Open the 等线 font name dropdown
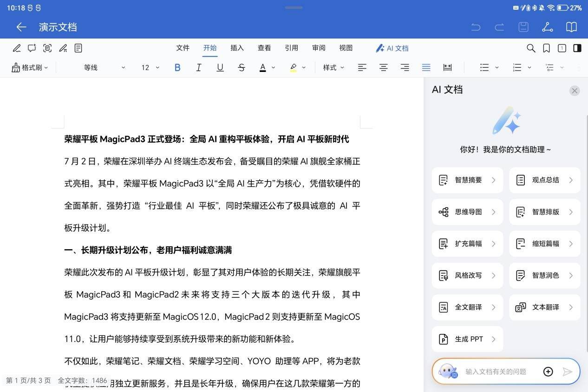 point(104,68)
